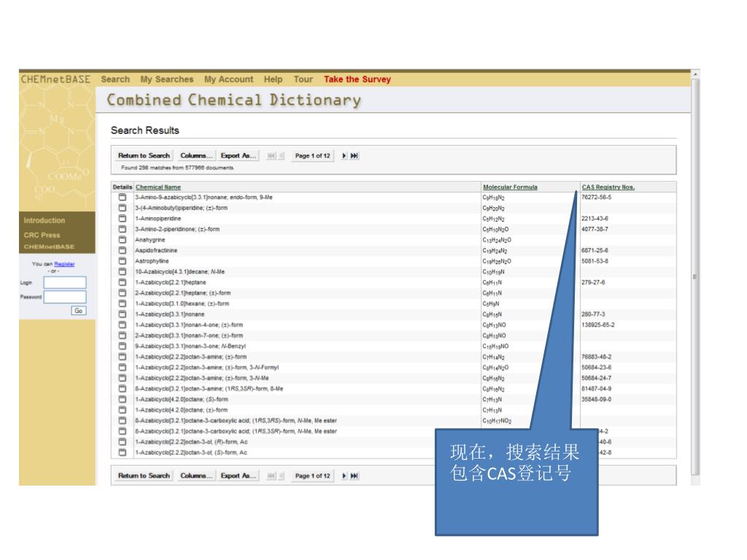Viewport: 747px width, 560px height.
Task: Open Columns... options in top toolbar
Action: (196, 156)
